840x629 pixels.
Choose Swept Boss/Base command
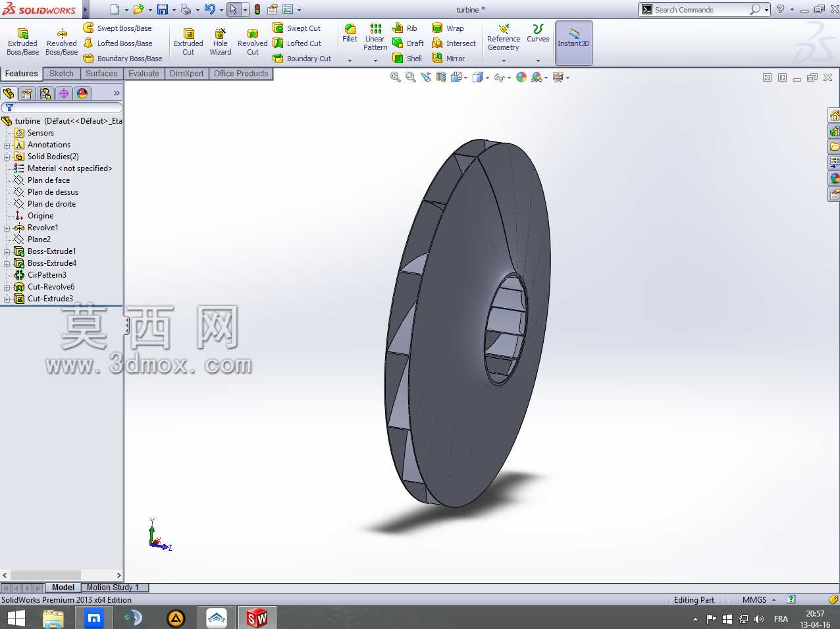point(117,28)
